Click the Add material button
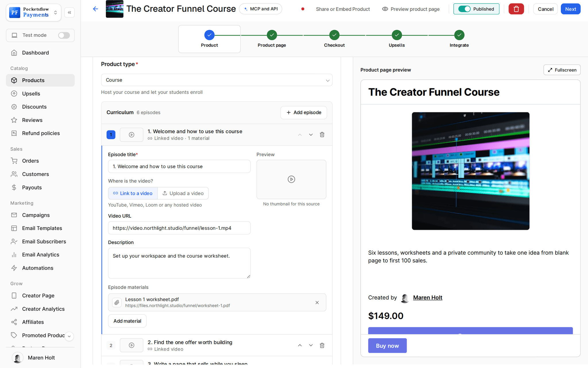The image size is (588, 368). click(127, 321)
